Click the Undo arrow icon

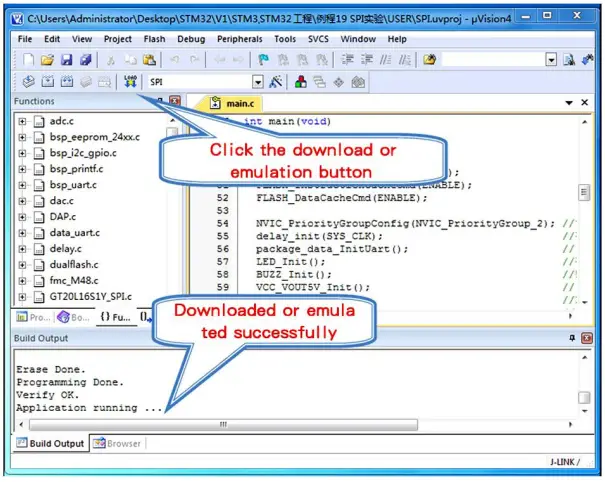175,60
